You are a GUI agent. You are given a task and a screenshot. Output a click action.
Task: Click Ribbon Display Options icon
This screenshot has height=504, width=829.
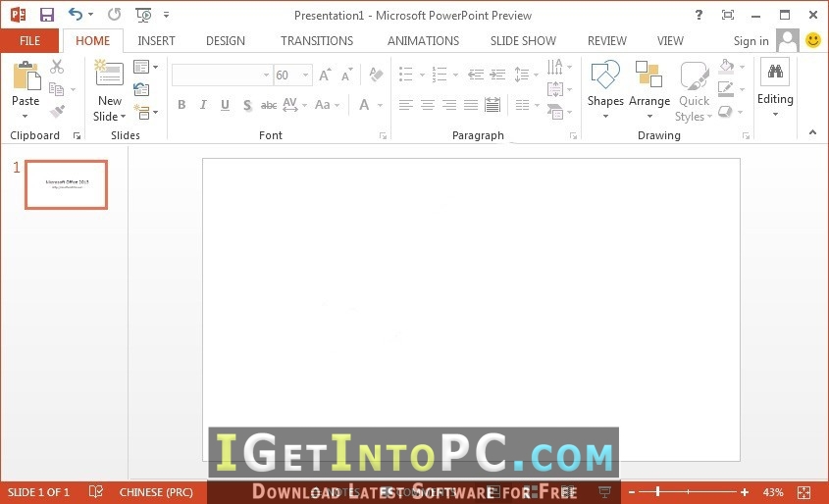[x=728, y=15]
